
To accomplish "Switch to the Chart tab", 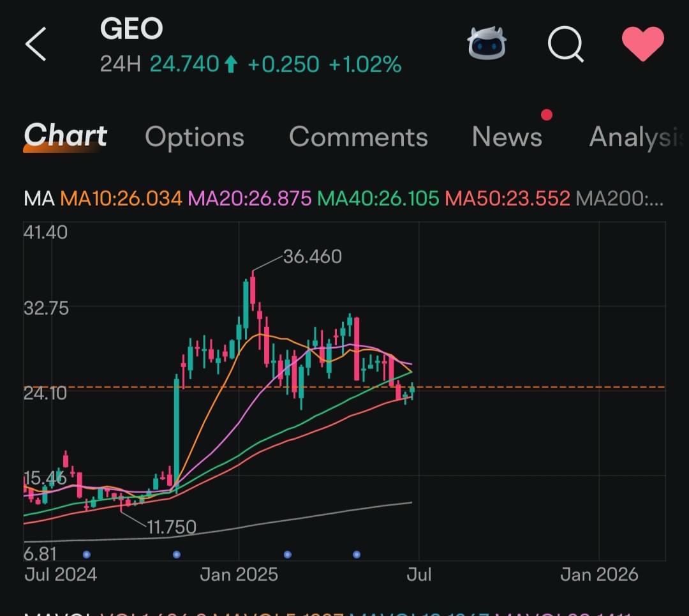I will pyautogui.click(x=66, y=135).
